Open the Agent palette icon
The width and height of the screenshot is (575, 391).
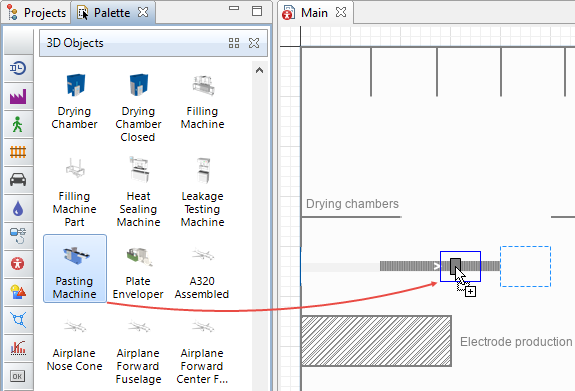tap(18, 264)
